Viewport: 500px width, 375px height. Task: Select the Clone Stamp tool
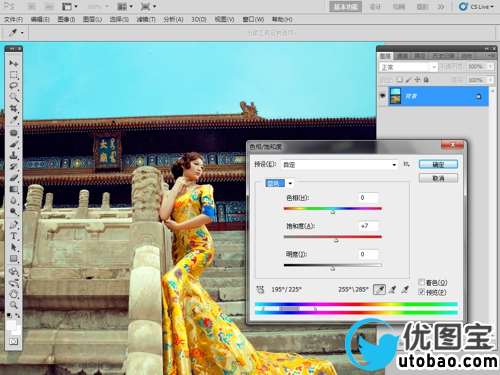coord(14,155)
